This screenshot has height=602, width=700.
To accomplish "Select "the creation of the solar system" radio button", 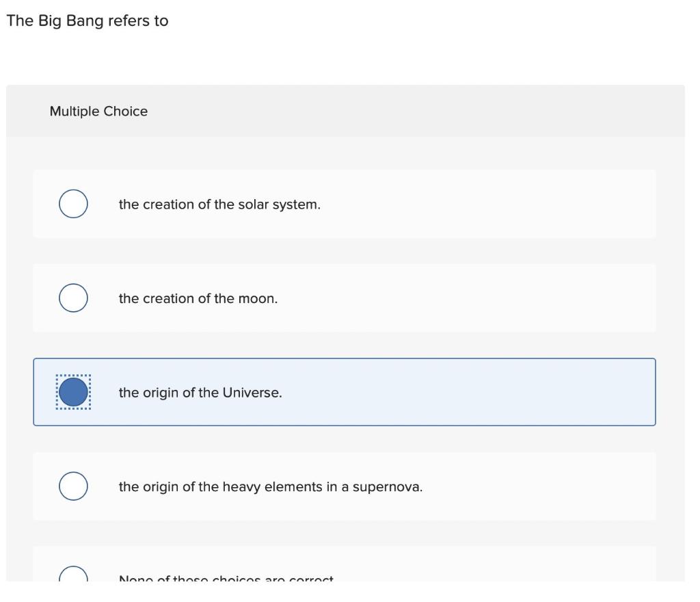I will pyautogui.click(x=73, y=203).
